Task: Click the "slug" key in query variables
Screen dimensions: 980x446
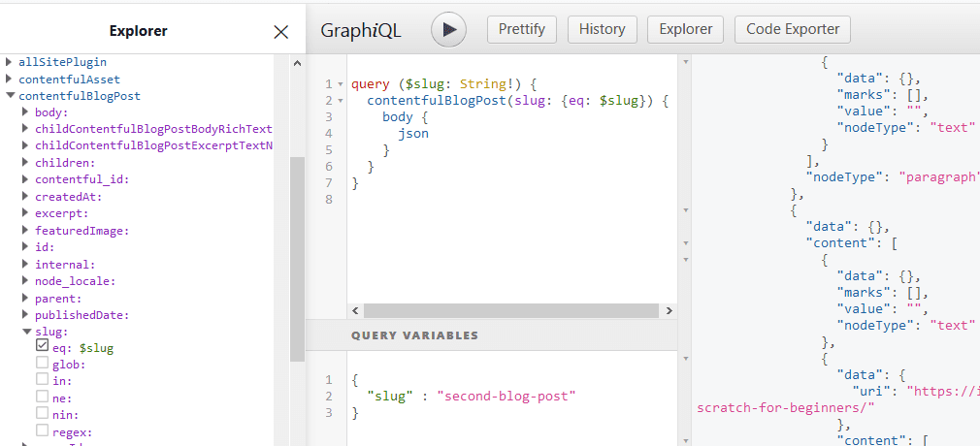Action: pos(389,396)
